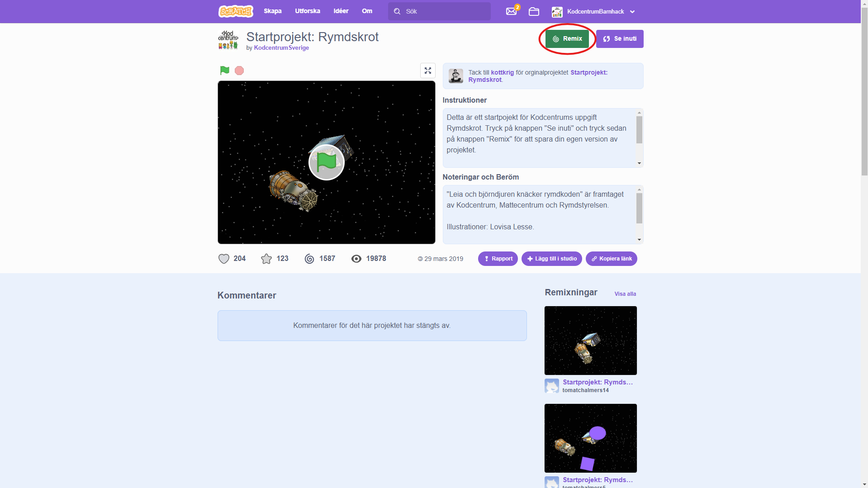Open first remix thumbnail by tomatchalmers14
Image resolution: width=868 pixels, height=488 pixels.
pyautogui.click(x=590, y=341)
